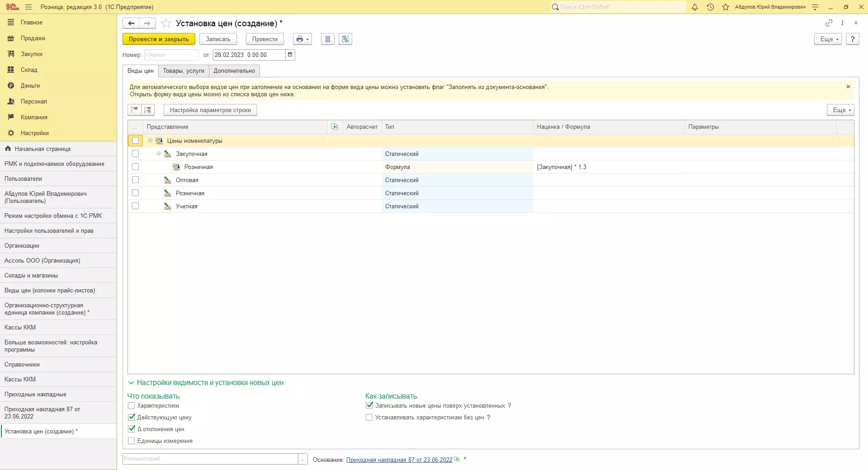Open Настройка параметров строки
The width and height of the screenshot is (868, 470).
[210, 110]
